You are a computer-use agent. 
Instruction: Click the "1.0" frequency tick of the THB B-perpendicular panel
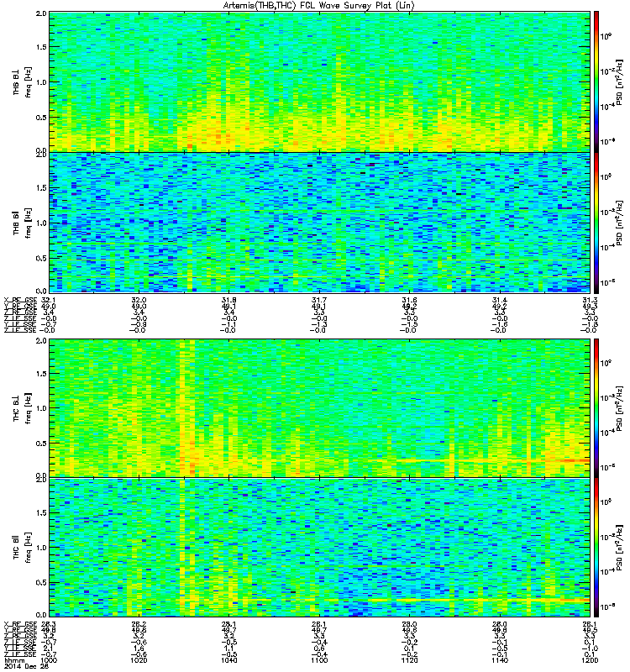pyautogui.click(x=41, y=82)
